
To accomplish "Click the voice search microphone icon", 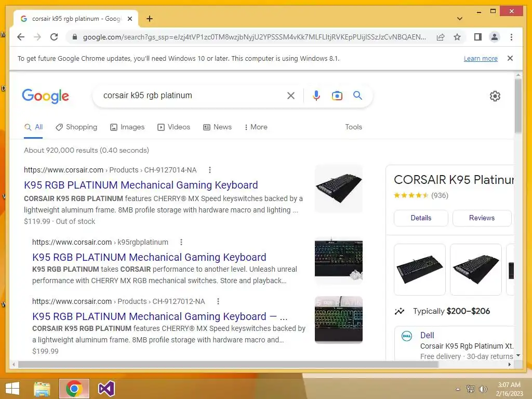I will [316, 96].
